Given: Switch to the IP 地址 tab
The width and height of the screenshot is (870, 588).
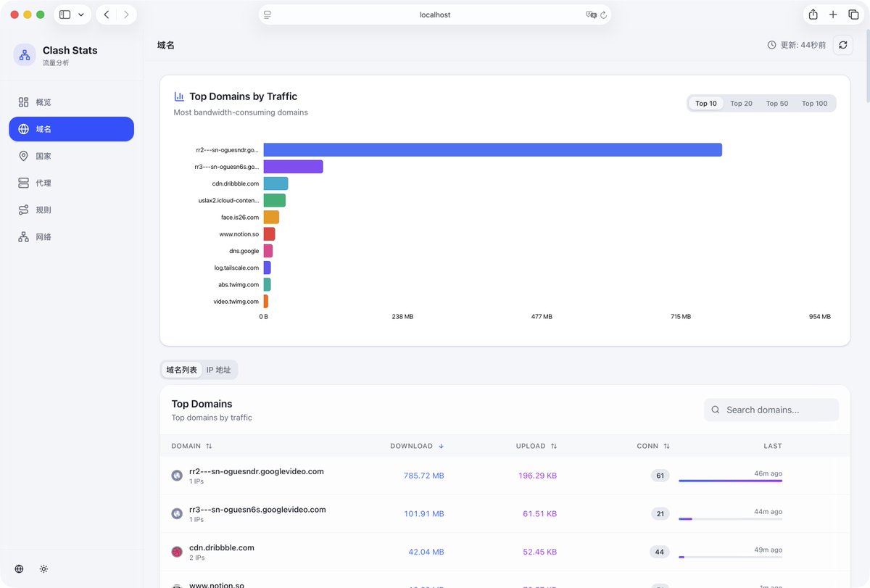Looking at the screenshot, I should [219, 370].
